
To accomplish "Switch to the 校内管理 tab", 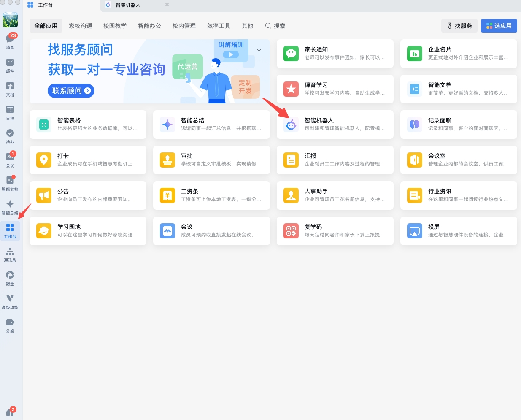I will click(x=184, y=26).
